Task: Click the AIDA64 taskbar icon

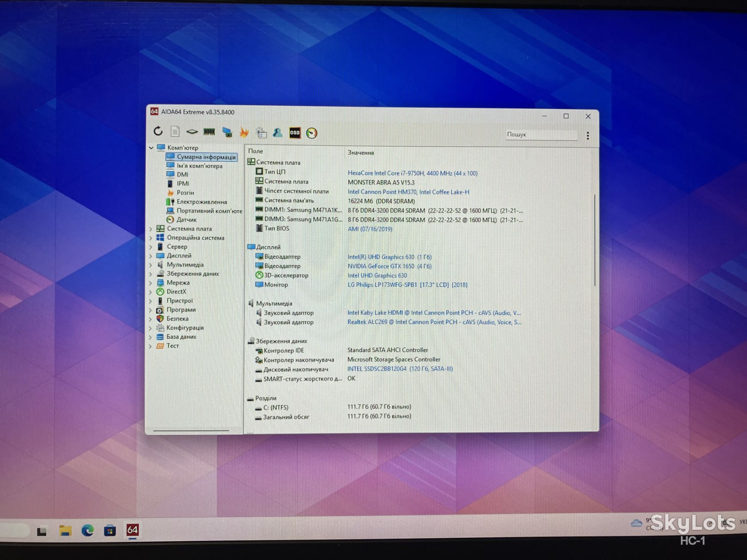Action: click(133, 530)
